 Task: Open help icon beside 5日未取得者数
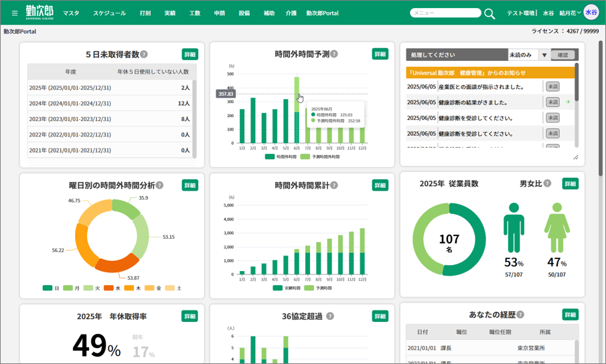(x=144, y=54)
